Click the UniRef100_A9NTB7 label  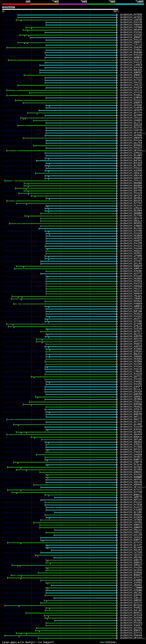coord(131,72)
